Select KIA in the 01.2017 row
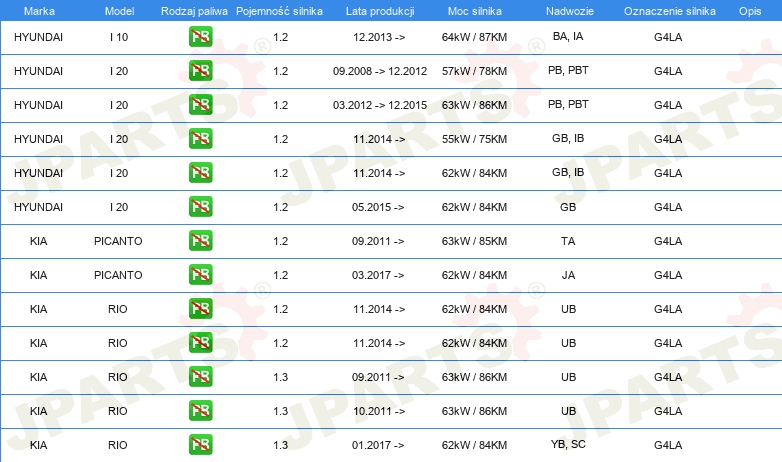782x462 pixels. coord(38,445)
